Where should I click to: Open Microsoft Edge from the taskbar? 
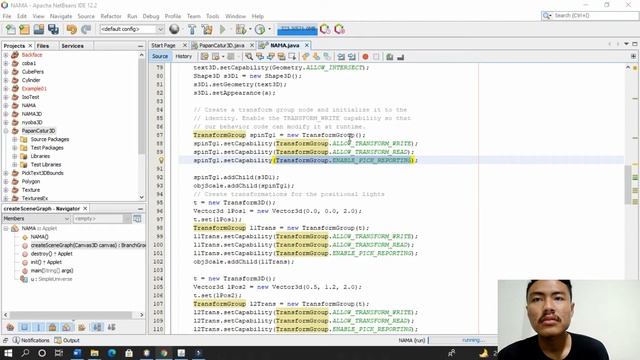click(111, 353)
